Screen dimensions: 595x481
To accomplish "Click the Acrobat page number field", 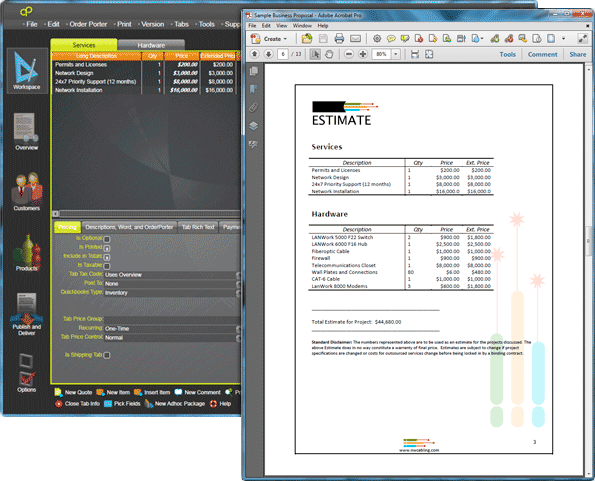I will pyautogui.click(x=283, y=54).
